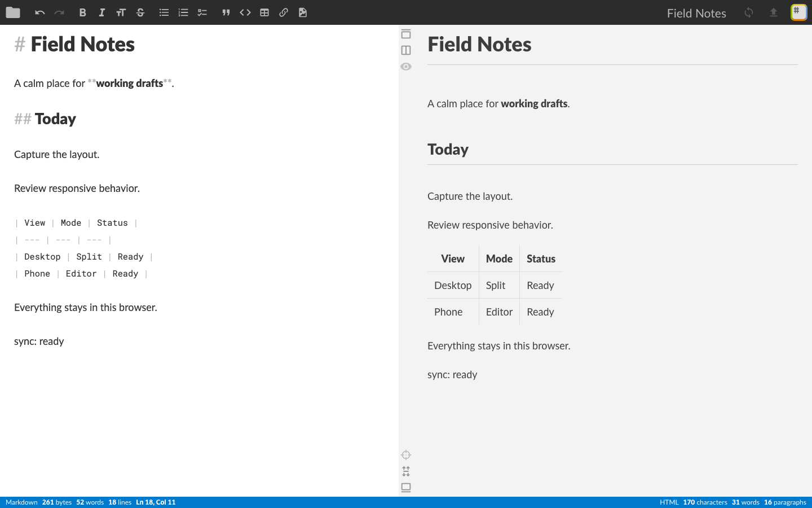Click the 'Today' heading in the preview
The height and width of the screenshot is (508, 812).
[448, 150]
